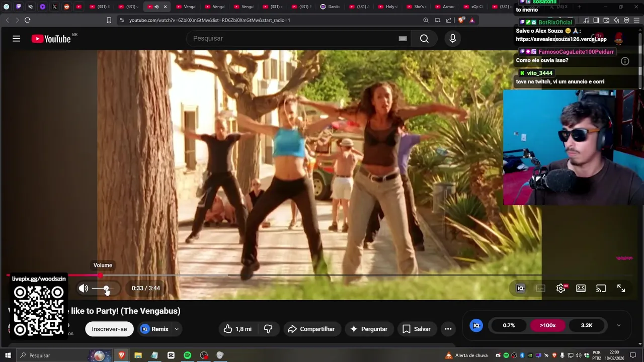Go to YouTube home via logo

click(51, 39)
